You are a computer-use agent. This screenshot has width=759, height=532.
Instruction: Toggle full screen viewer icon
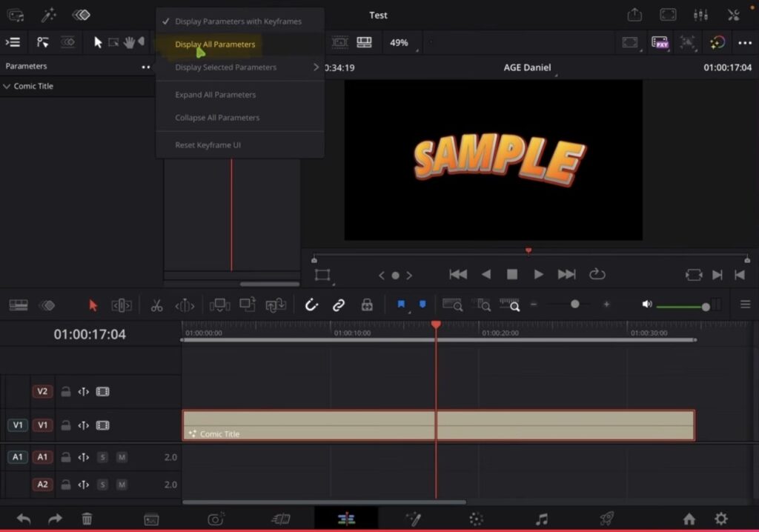[668, 15]
